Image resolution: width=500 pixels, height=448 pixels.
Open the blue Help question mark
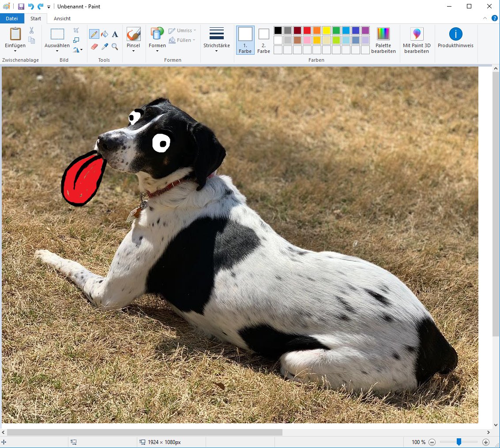(494, 19)
